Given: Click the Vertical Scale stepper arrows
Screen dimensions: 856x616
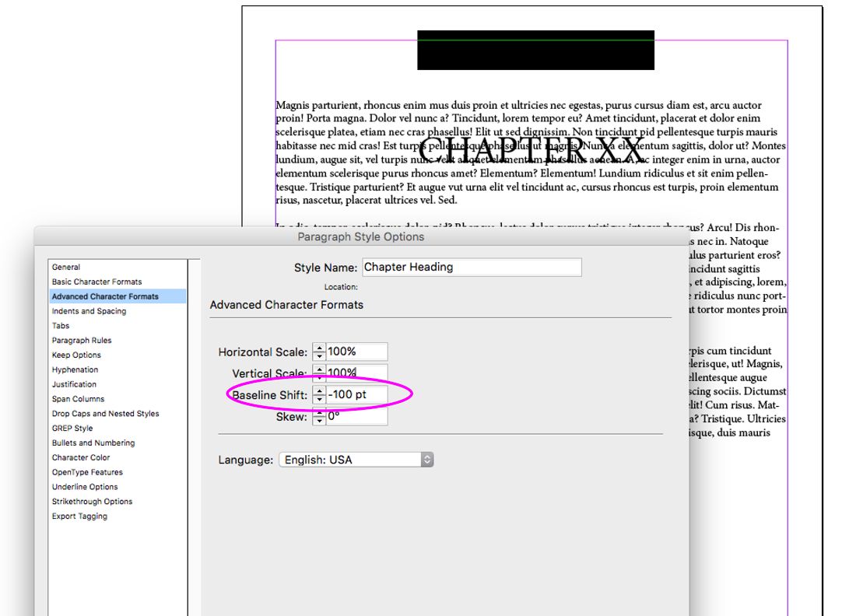Looking at the screenshot, I should pyautogui.click(x=319, y=373).
